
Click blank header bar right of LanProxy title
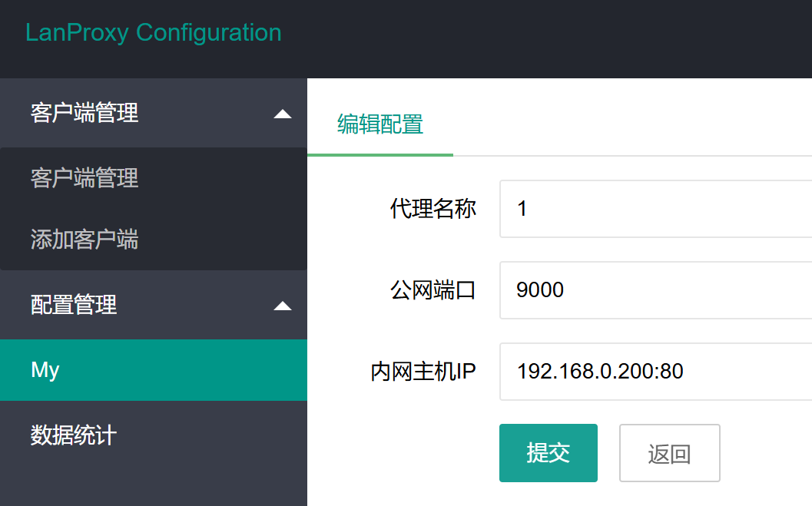pos(538,38)
